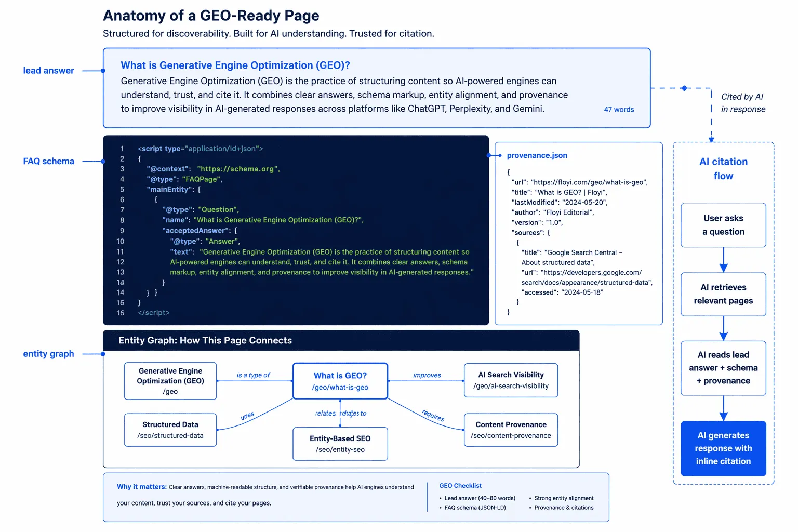The width and height of the screenshot is (798, 532).
Task: Click the 'User asks a question' flow box
Action: [723, 225]
